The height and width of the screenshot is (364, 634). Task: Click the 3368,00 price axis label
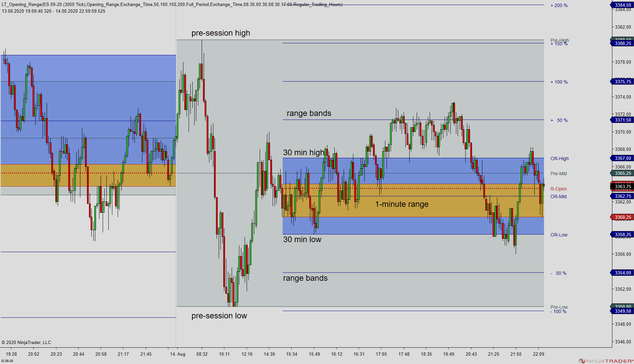click(623, 149)
